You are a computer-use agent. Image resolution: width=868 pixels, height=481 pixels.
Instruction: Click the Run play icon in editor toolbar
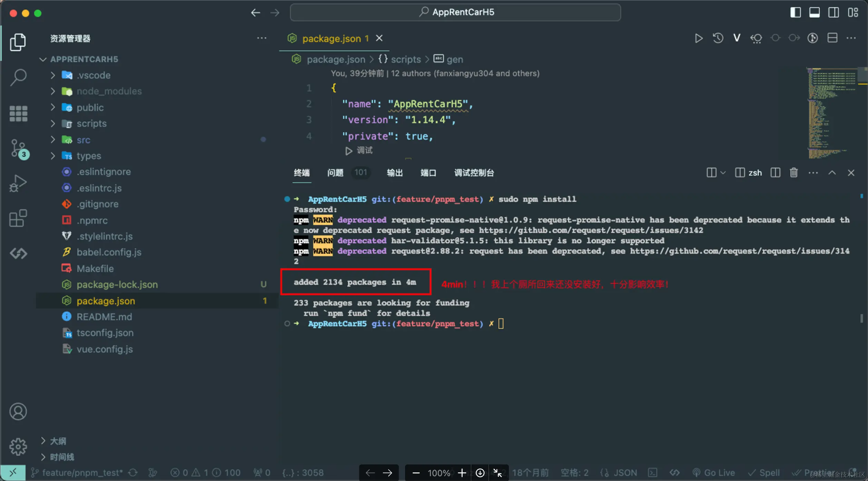pyautogui.click(x=699, y=38)
